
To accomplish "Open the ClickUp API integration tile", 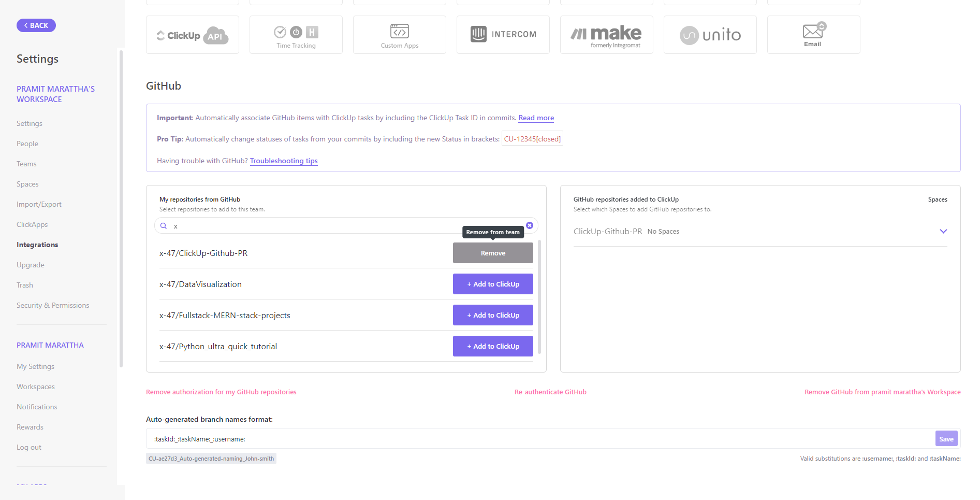I will tap(192, 35).
